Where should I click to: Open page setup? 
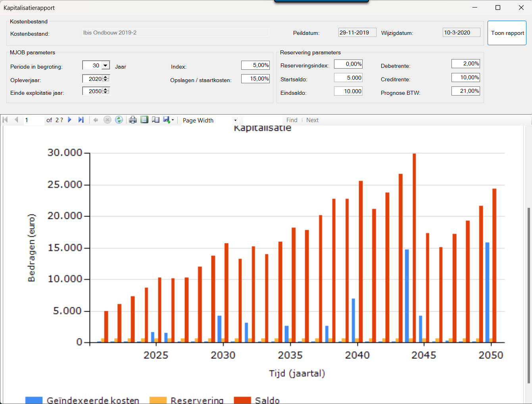[x=156, y=120]
